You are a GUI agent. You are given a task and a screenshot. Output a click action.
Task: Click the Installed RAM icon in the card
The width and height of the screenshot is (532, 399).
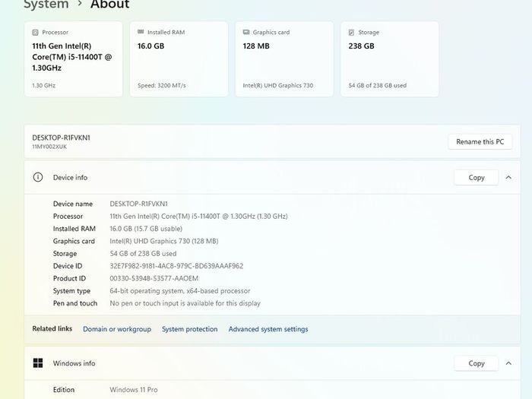point(141,32)
